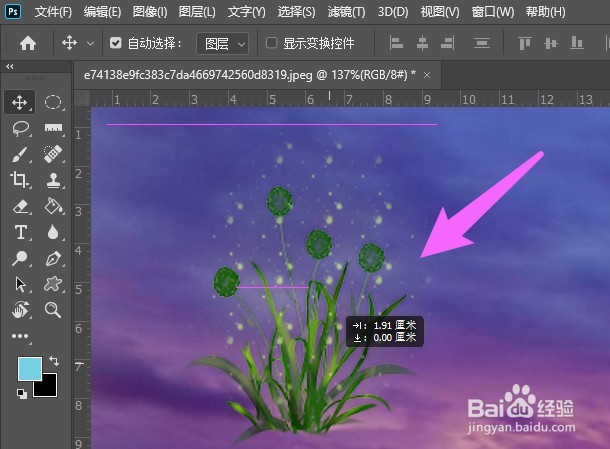Open the 图层(L) menu
The height and width of the screenshot is (449, 610).
pos(197,12)
